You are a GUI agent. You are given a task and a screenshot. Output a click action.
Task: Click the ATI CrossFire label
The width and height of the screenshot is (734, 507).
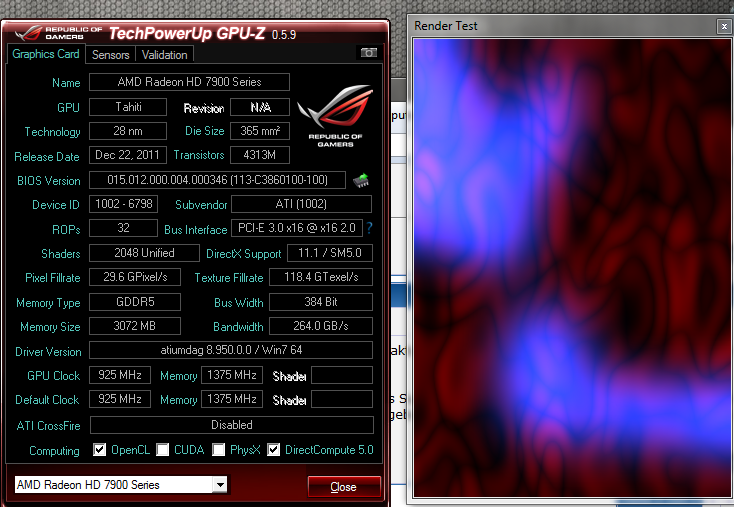[x=48, y=426]
